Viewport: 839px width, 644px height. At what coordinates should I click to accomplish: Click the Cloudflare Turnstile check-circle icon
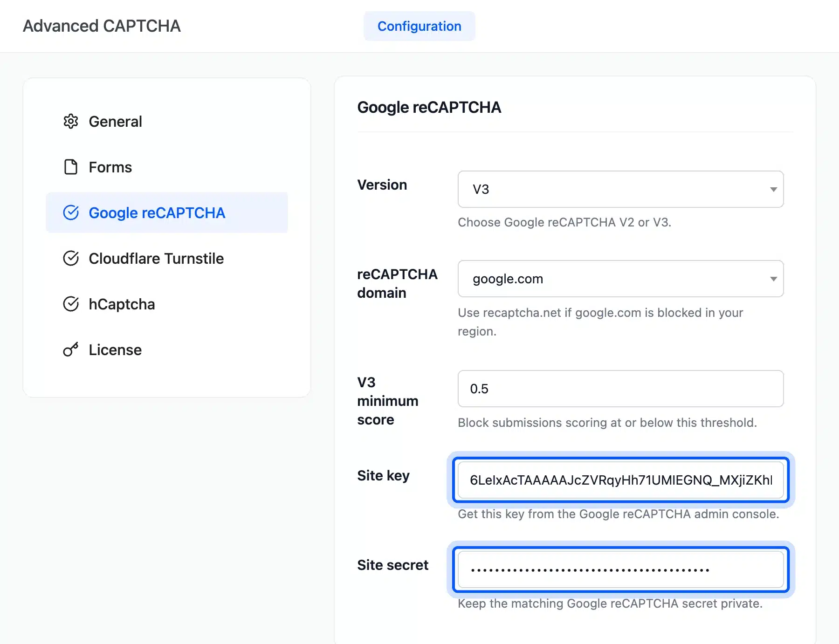point(71,258)
